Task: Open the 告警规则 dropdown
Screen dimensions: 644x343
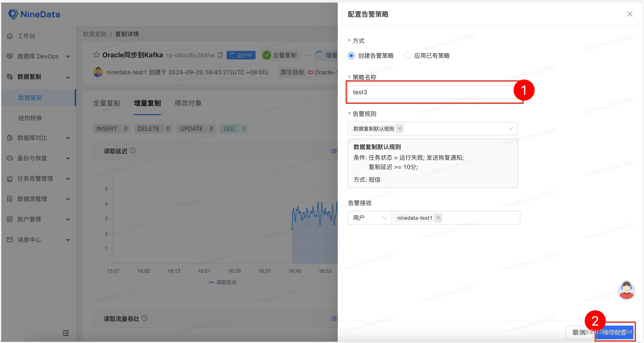Action: [x=510, y=128]
